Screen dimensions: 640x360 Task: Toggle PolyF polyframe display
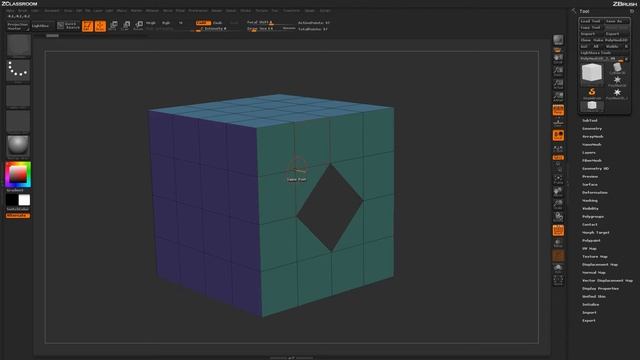tap(558, 230)
